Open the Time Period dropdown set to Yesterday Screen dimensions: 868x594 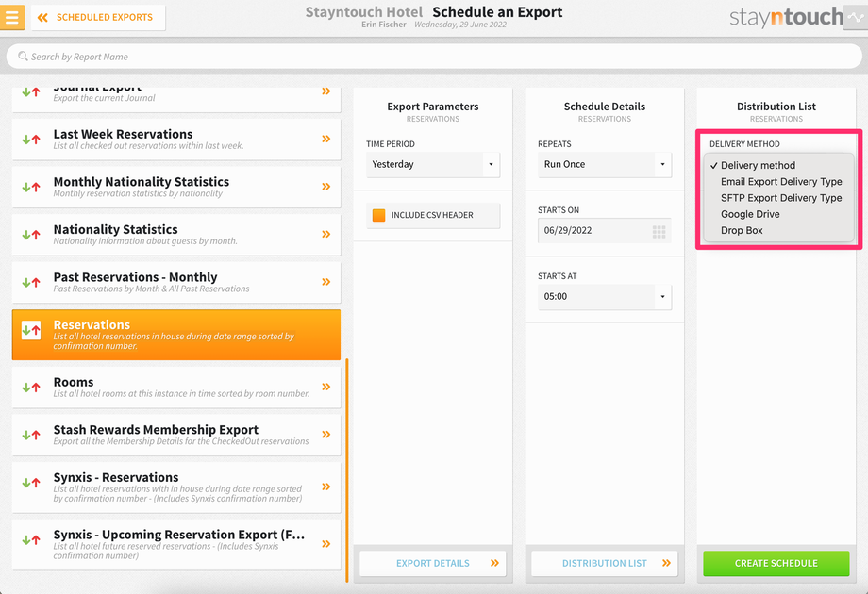click(433, 164)
